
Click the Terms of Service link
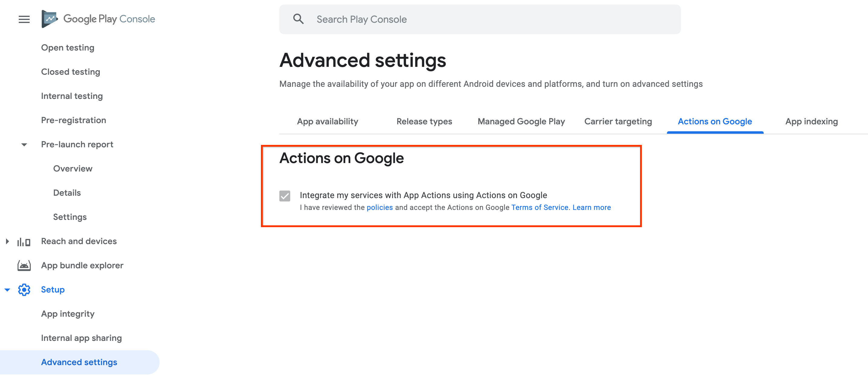coord(540,207)
